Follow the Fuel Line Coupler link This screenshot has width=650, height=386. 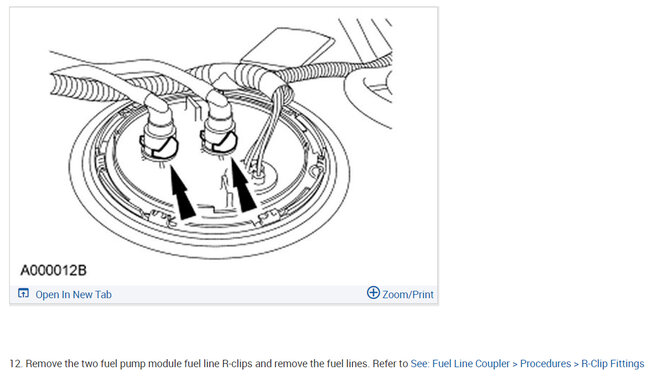coord(471,364)
